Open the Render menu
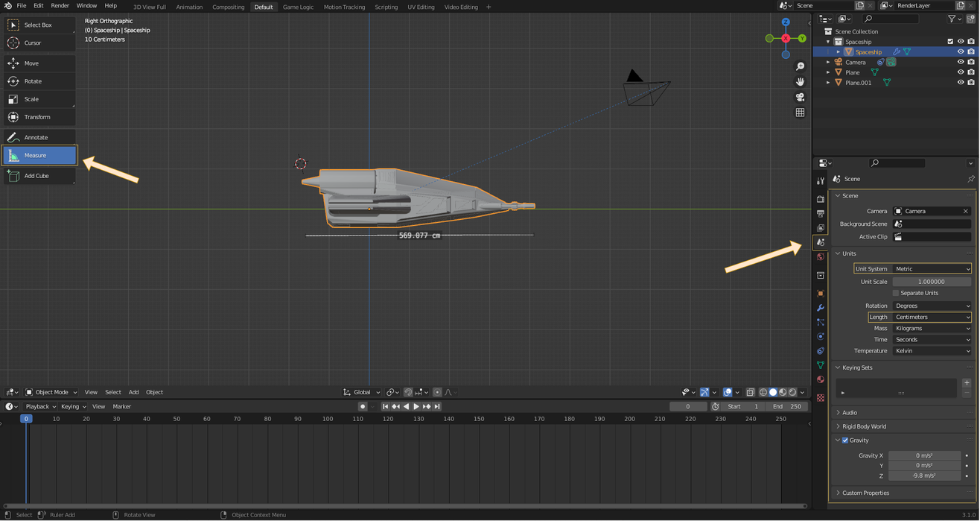 [x=60, y=6]
